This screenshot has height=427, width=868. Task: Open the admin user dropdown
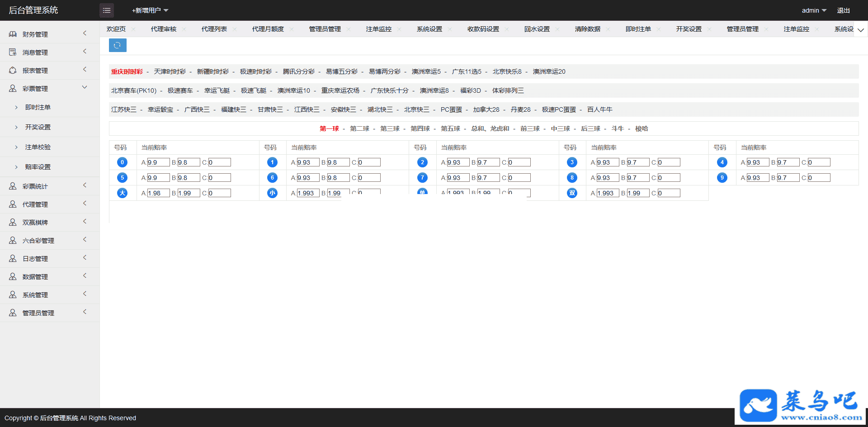(x=814, y=10)
